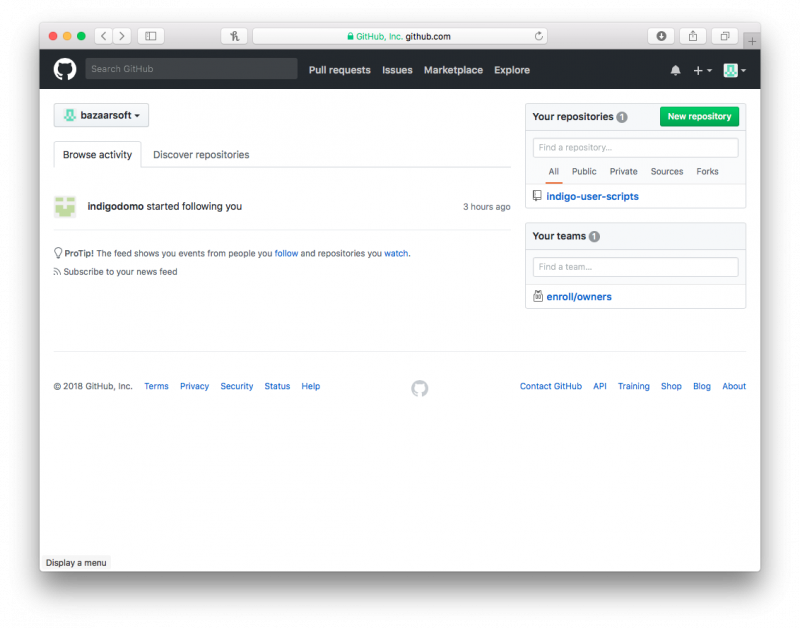Select the Browse activity tab
This screenshot has width=800, height=628.
pyautogui.click(x=97, y=155)
